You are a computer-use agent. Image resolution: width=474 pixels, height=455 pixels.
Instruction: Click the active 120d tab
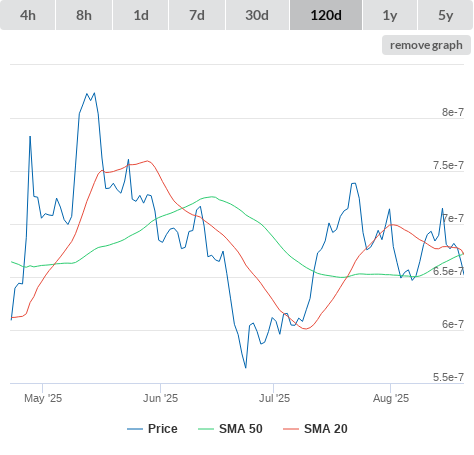point(326,15)
